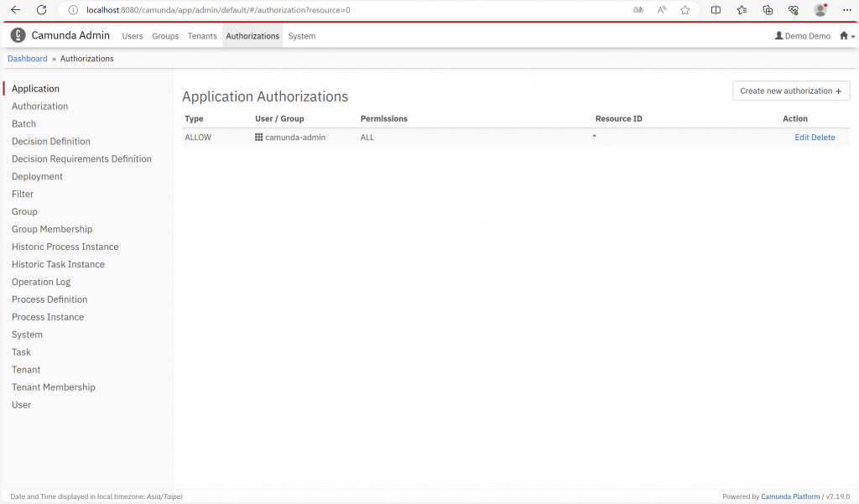859x504 pixels.
Task: Select the Authorizations menu item
Action: click(252, 35)
